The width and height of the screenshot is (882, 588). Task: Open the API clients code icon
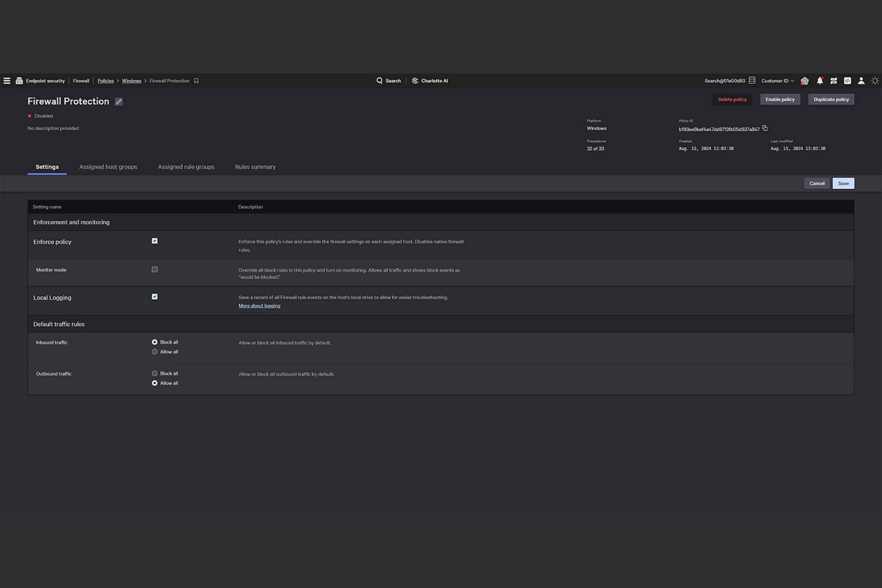coord(847,80)
